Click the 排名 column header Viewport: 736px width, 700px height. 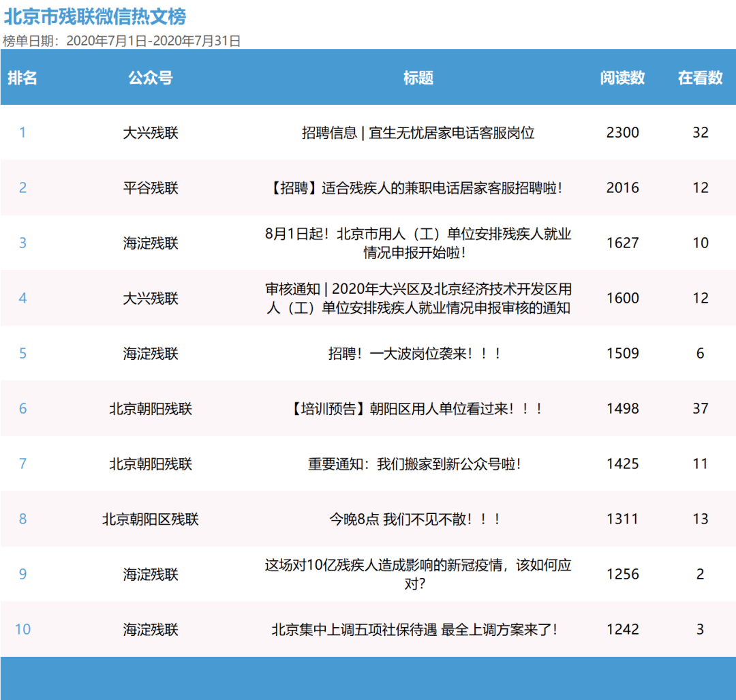[23, 78]
